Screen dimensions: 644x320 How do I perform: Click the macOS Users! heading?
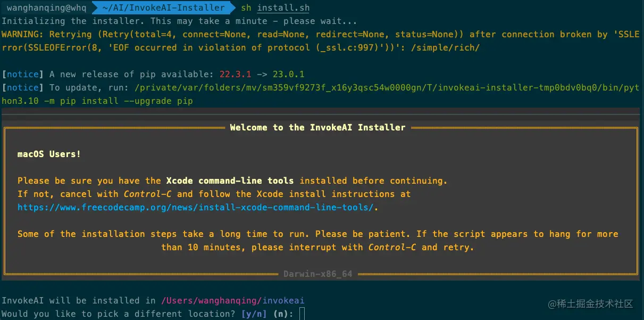[x=49, y=154]
